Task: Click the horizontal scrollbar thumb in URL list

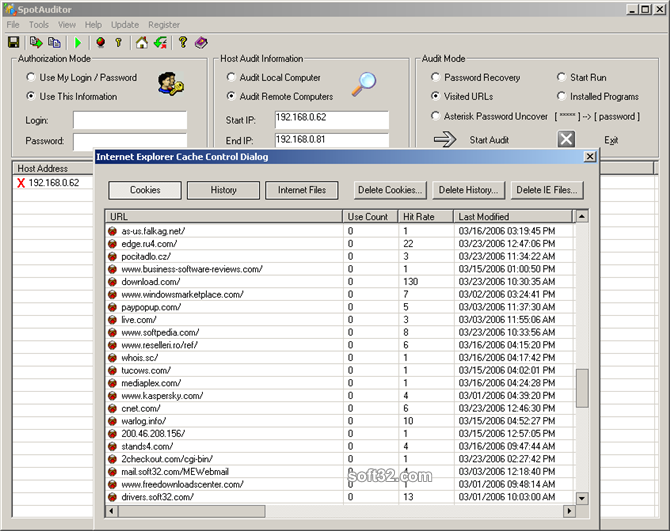Action: click(x=191, y=511)
